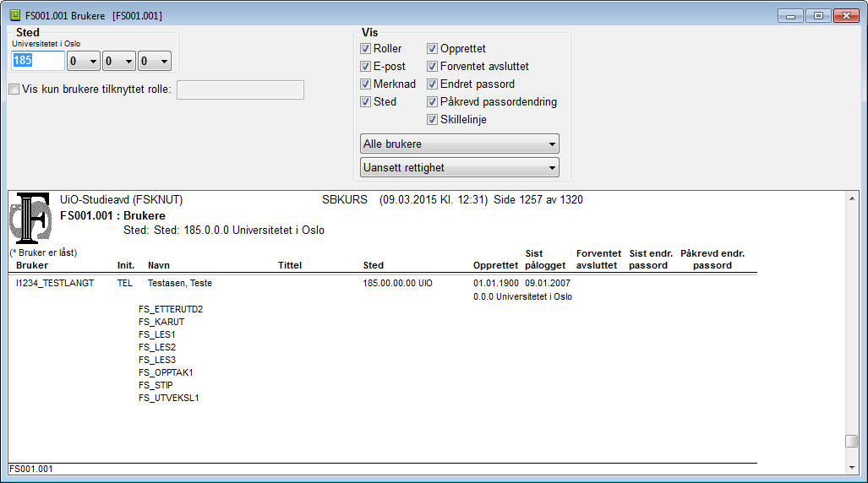Toggle the Forventet avsluttet checkbox

pos(433,67)
